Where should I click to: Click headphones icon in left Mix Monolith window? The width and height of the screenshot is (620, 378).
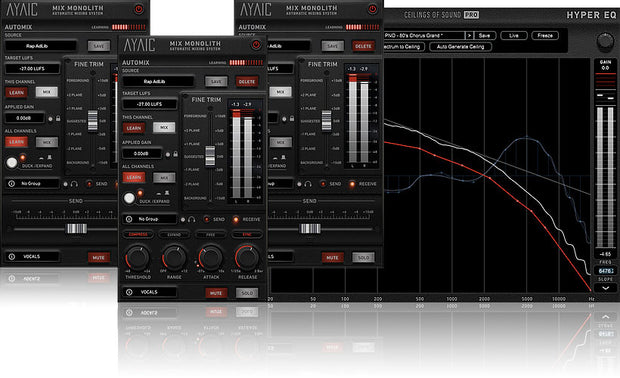[x=74, y=184]
